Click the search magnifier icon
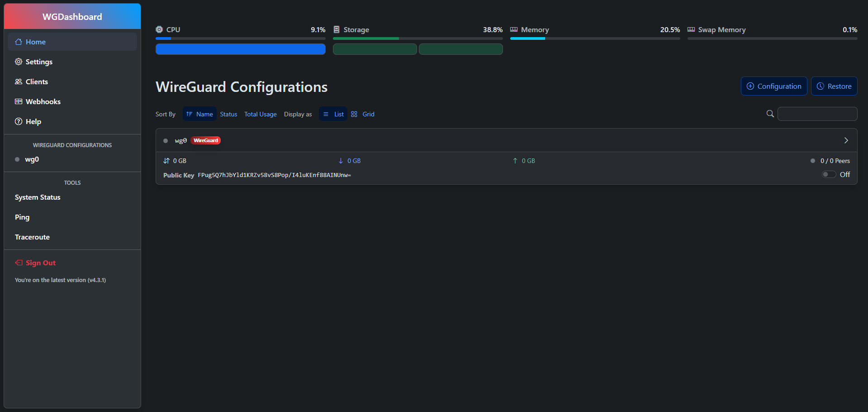868x412 pixels. tap(770, 114)
